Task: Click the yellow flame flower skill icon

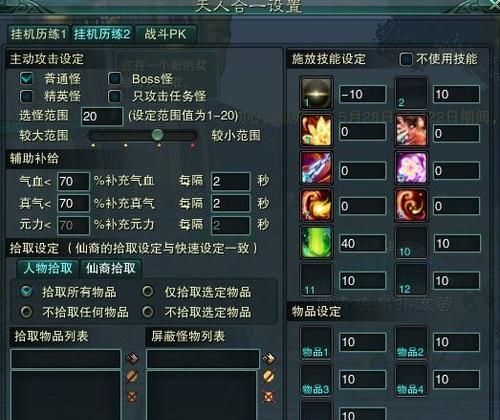Action: 316,130
